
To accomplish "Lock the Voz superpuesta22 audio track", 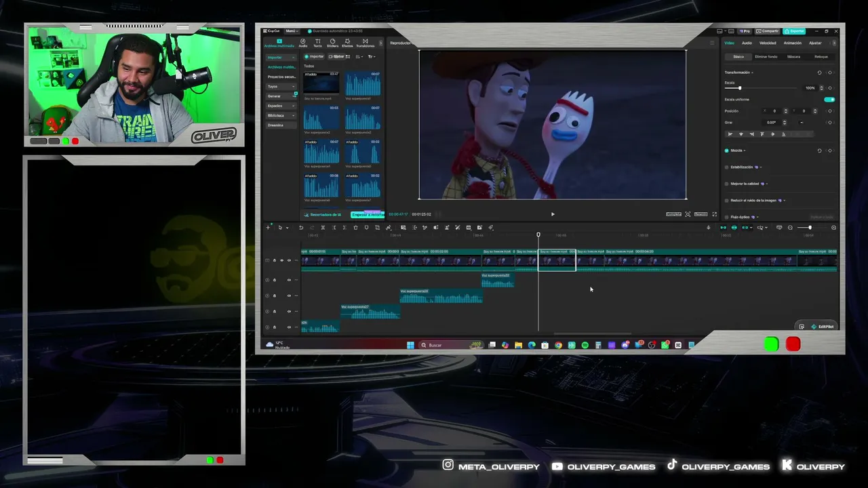I will pyautogui.click(x=275, y=280).
